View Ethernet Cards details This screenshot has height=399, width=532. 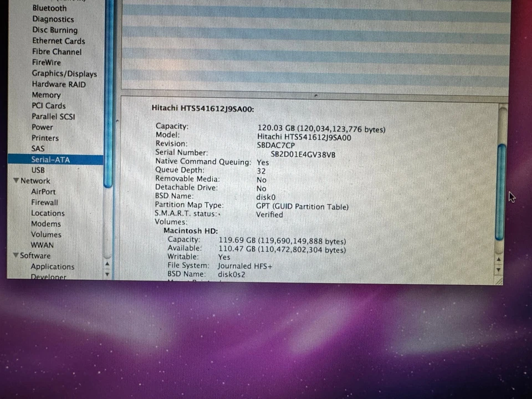click(58, 40)
